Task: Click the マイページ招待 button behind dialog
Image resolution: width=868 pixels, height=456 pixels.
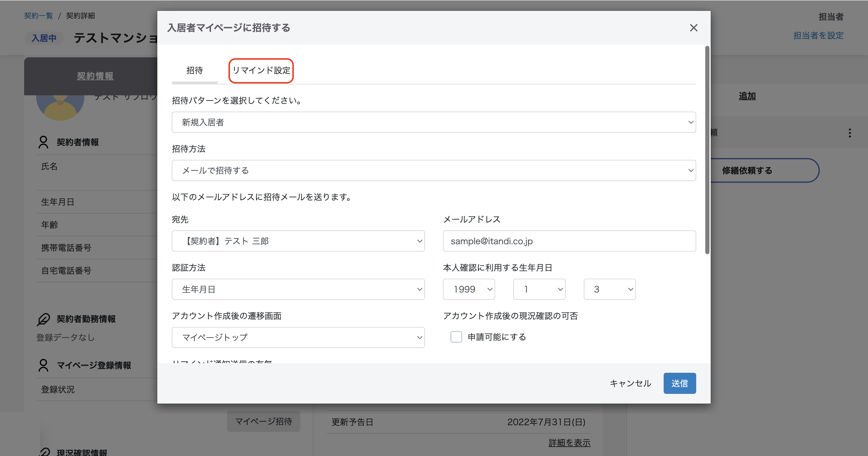Action: point(263,421)
